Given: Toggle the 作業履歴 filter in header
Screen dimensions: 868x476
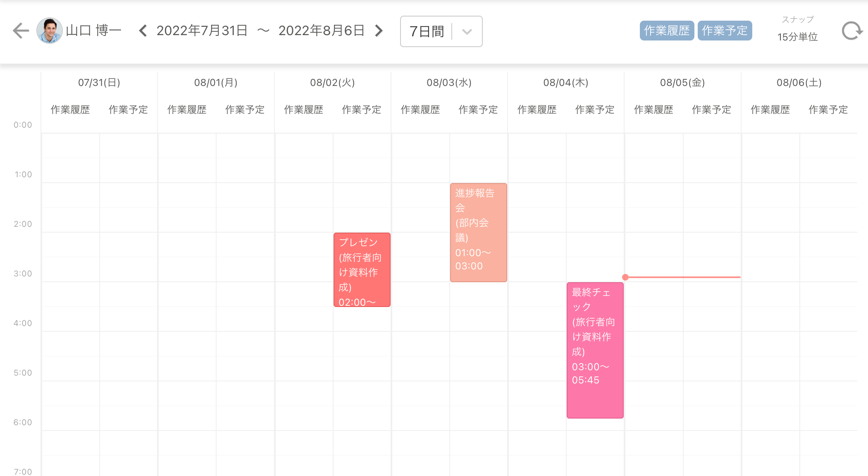Looking at the screenshot, I should [666, 31].
